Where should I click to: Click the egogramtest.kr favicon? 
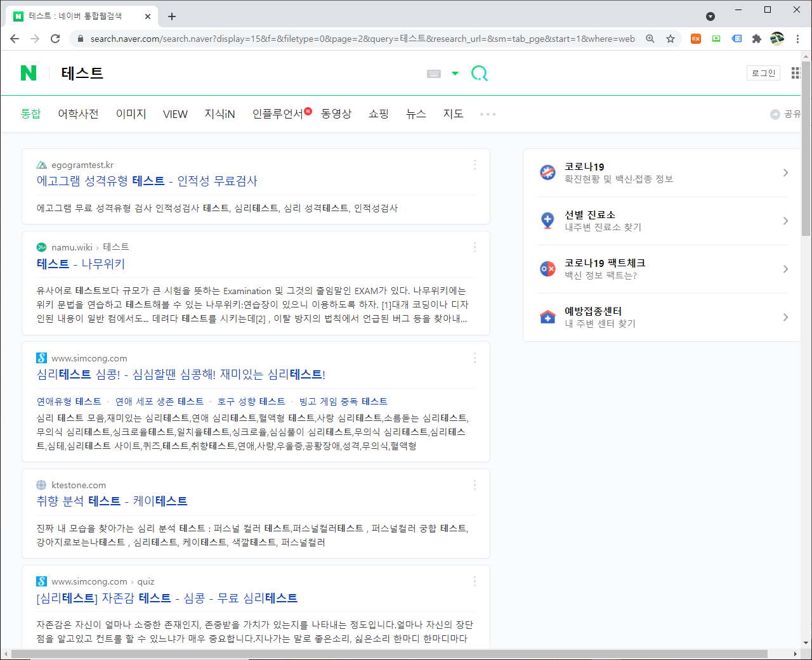coord(42,165)
